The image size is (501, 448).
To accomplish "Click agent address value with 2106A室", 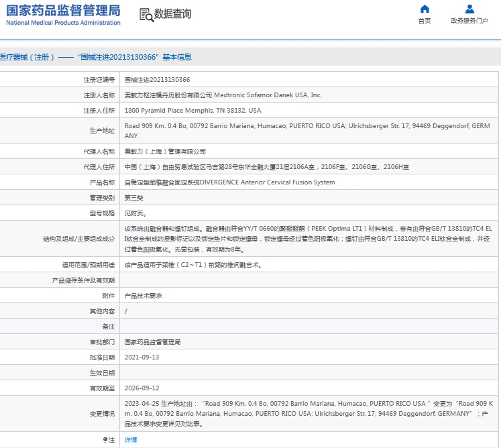I will click(266, 167).
